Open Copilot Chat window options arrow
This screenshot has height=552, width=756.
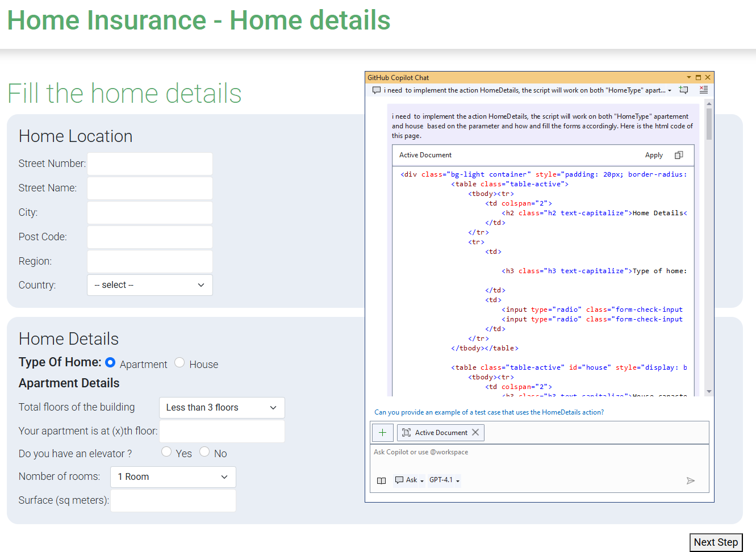click(x=689, y=78)
